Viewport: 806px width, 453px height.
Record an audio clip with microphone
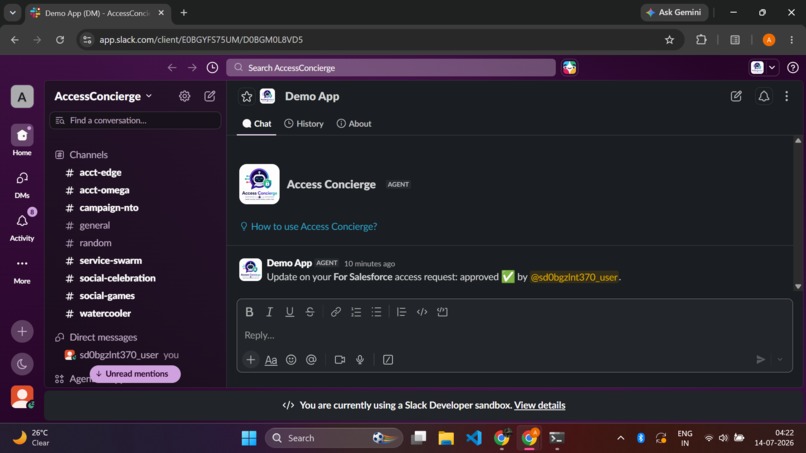click(x=360, y=359)
